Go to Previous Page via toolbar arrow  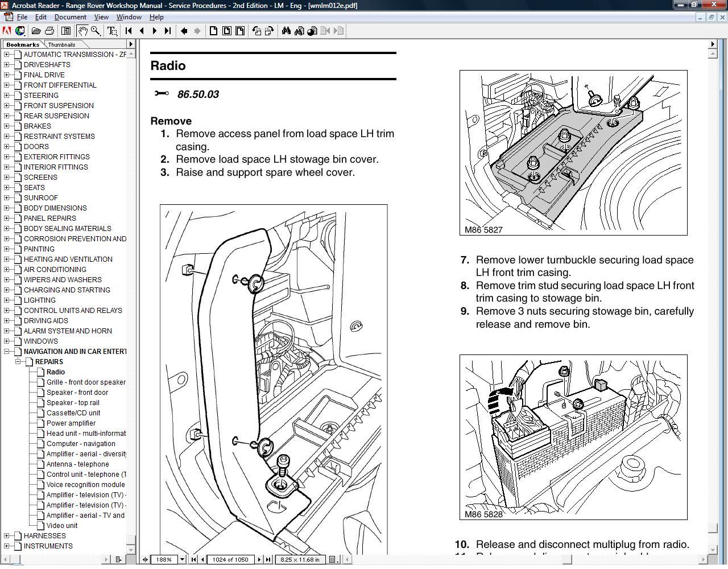[x=142, y=31]
